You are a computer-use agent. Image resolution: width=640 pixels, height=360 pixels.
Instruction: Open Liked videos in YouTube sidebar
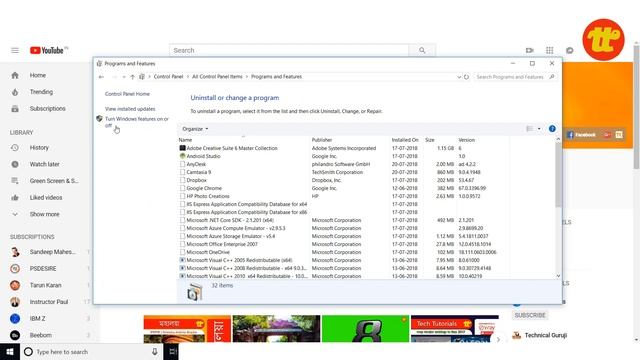[x=46, y=198]
